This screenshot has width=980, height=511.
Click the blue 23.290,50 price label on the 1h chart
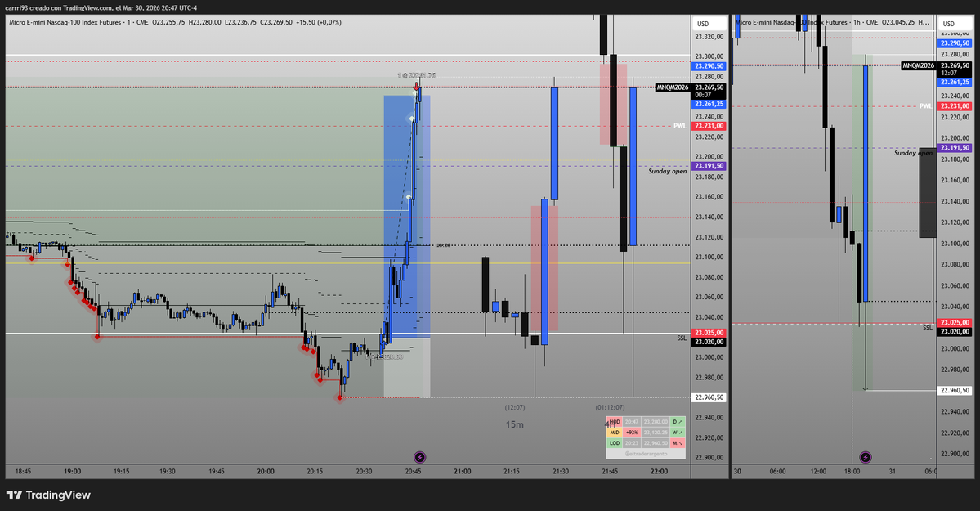955,43
